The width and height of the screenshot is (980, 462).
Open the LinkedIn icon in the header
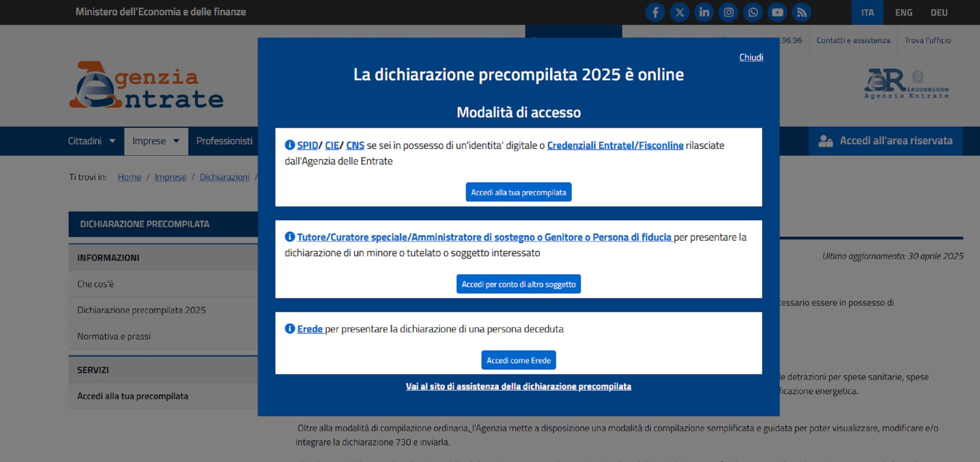(x=704, y=12)
